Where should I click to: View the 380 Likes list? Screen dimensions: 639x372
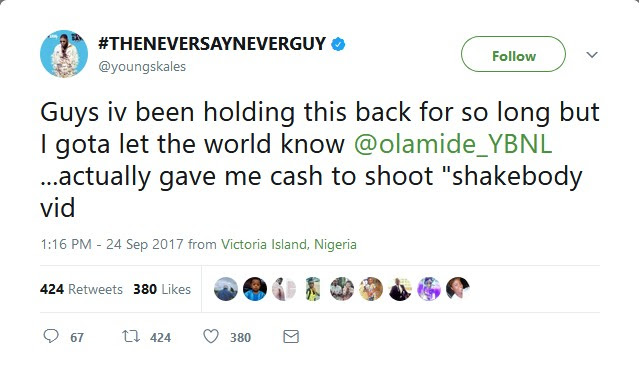pyautogui.click(x=162, y=289)
